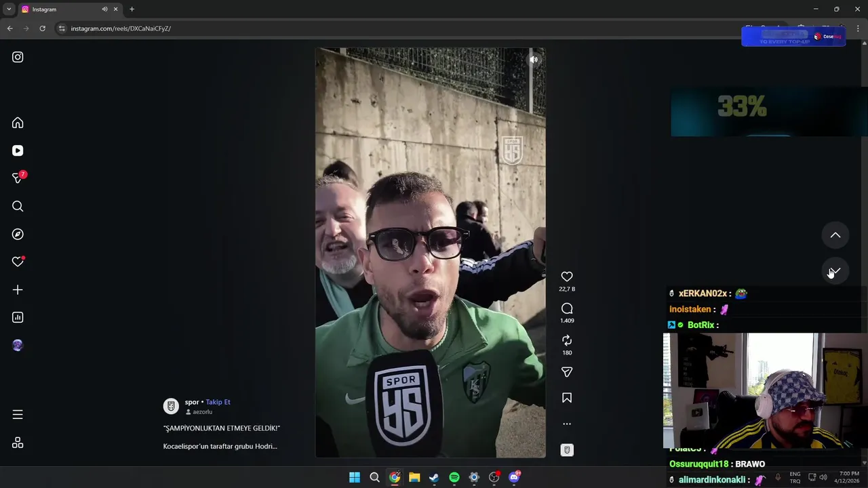868x488 pixels.
Task: Click the repost count 180
Action: click(567, 352)
